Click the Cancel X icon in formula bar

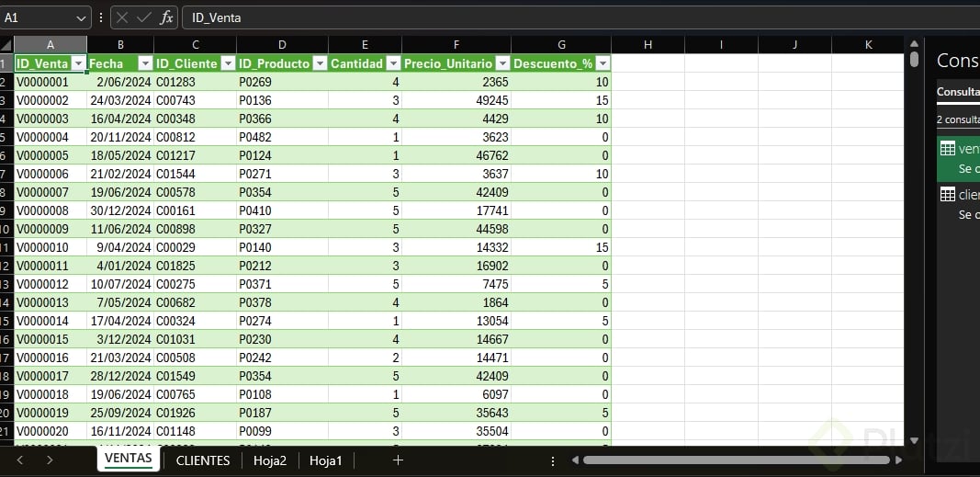[x=122, y=18]
